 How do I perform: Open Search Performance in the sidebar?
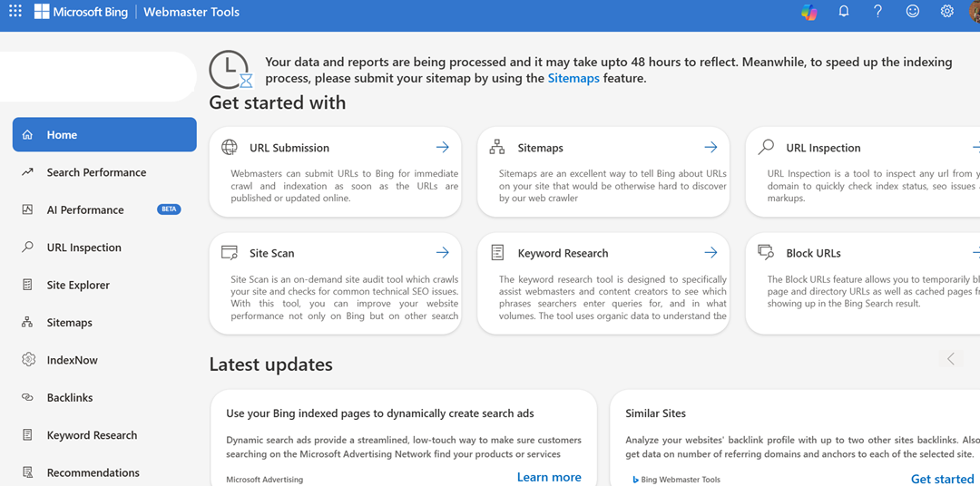click(x=104, y=172)
